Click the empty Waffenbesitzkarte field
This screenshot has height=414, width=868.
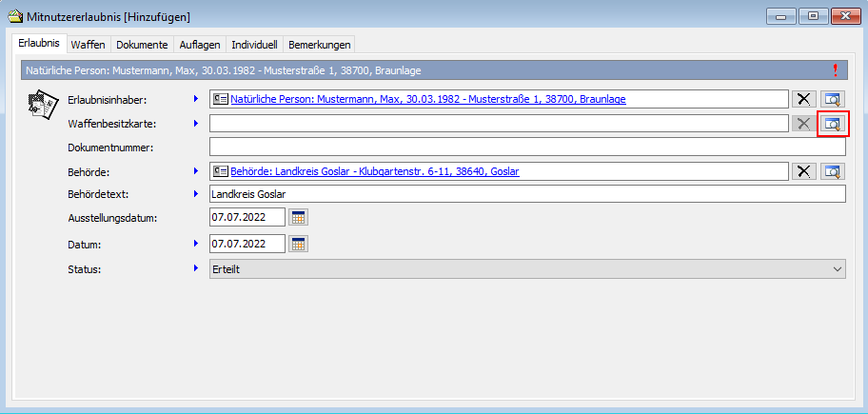498,124
